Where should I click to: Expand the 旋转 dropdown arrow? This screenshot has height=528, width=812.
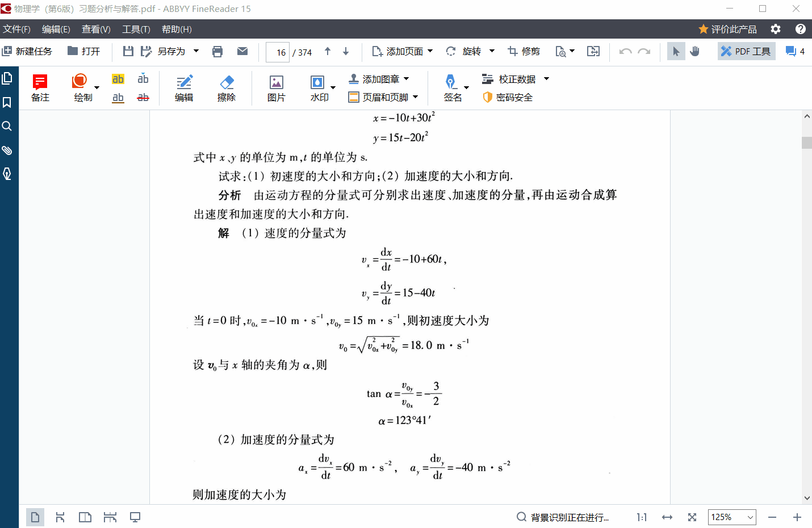(492, 51)
